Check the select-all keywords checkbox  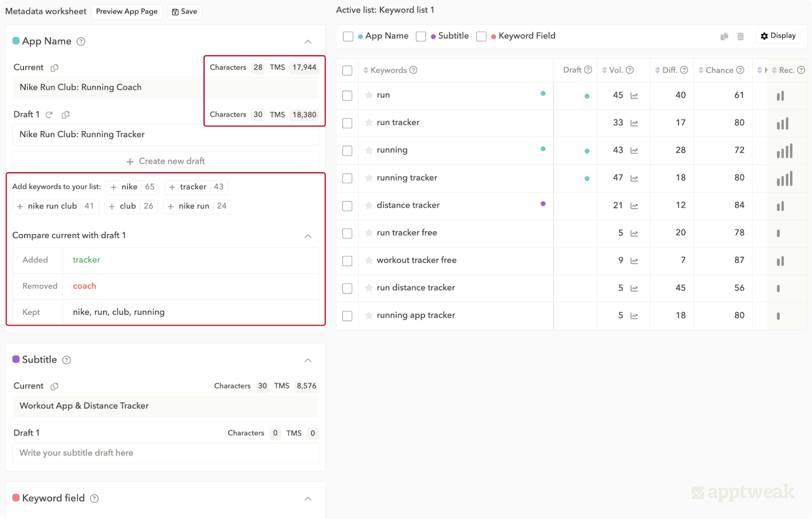(348, 70)
